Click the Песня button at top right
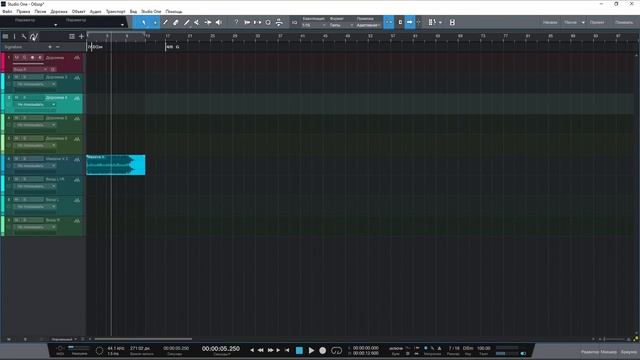The width and height of the screenshot is (640, 360). (x=571, y=22)
